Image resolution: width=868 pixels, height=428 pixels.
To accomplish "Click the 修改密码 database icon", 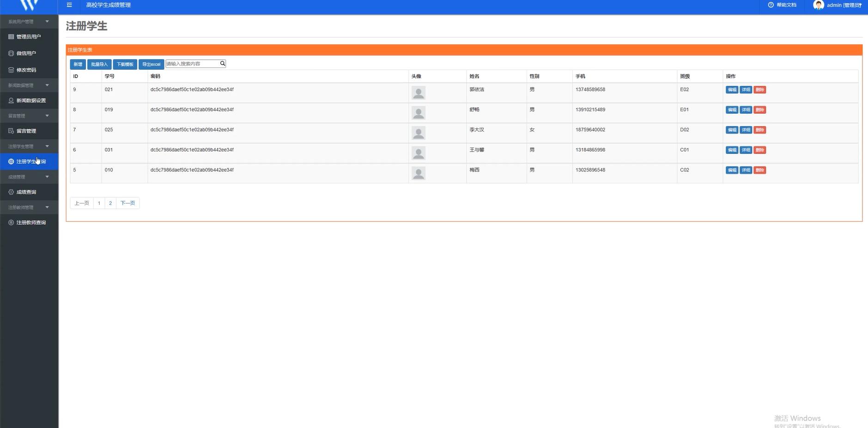I will pyautogui.click(x=11, y=70).
